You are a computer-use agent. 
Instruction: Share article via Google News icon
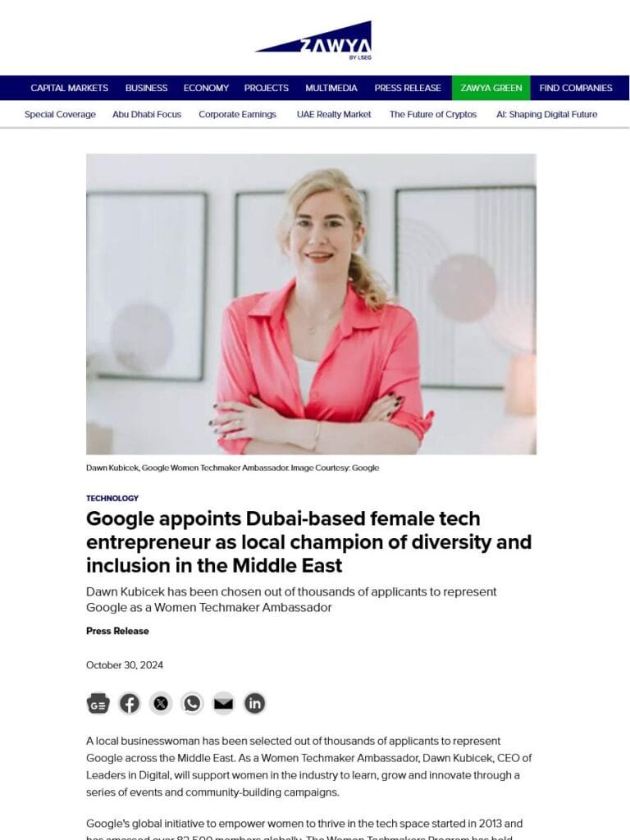click(x=98, y=703)
